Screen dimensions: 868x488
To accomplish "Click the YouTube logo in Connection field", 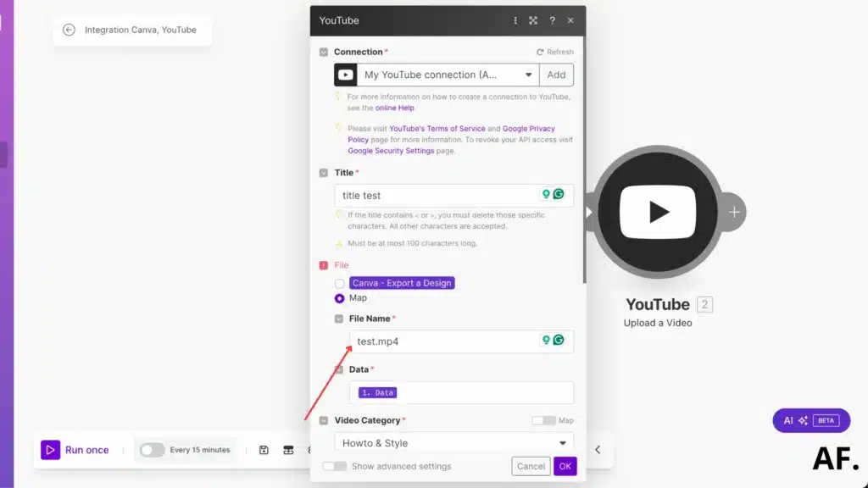I will (346, 75).
